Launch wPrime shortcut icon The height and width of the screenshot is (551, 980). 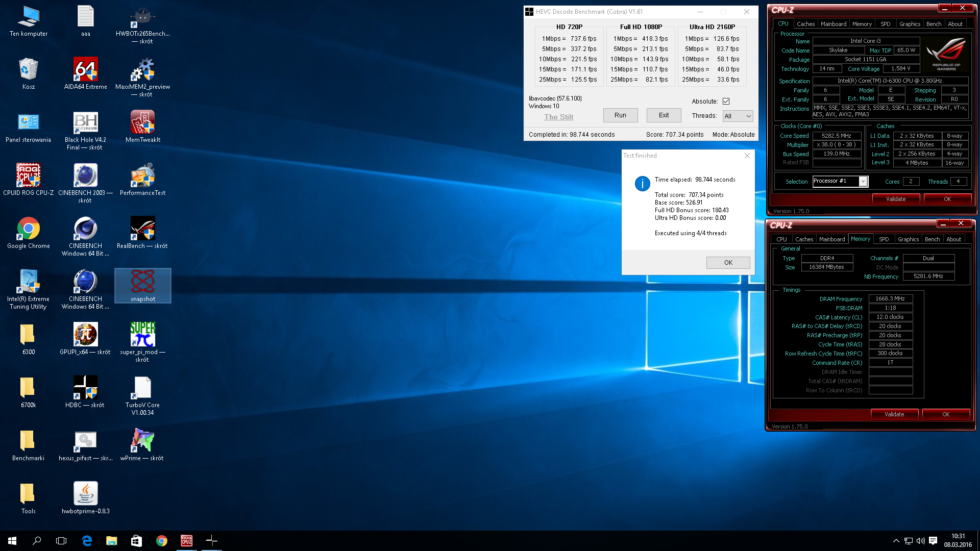143,445
